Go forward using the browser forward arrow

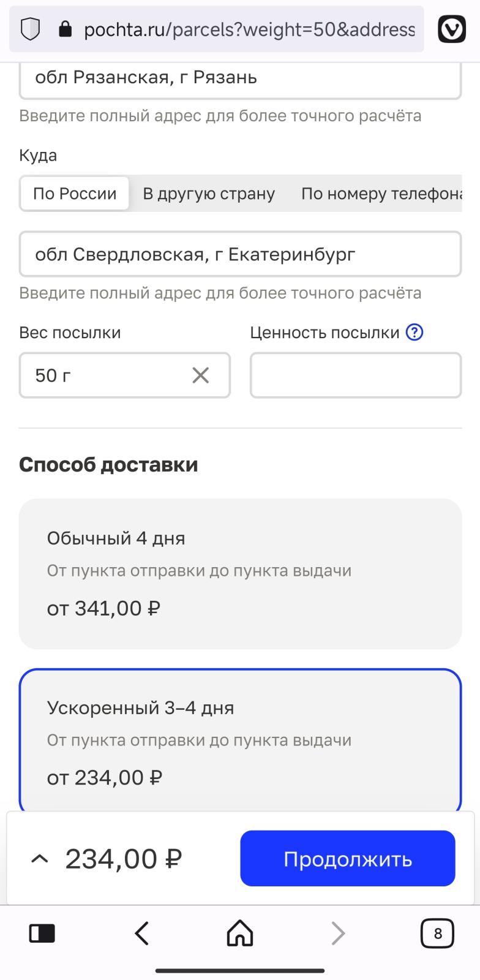[338, 933]
